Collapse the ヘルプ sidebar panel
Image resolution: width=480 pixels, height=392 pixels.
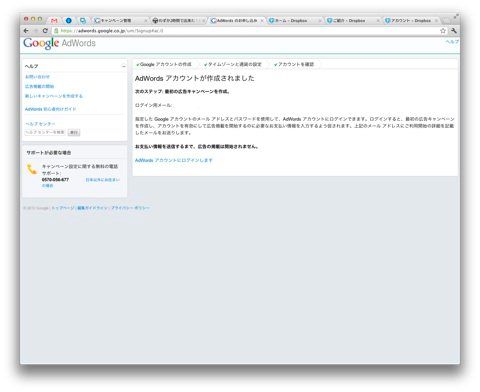point(124,66)
